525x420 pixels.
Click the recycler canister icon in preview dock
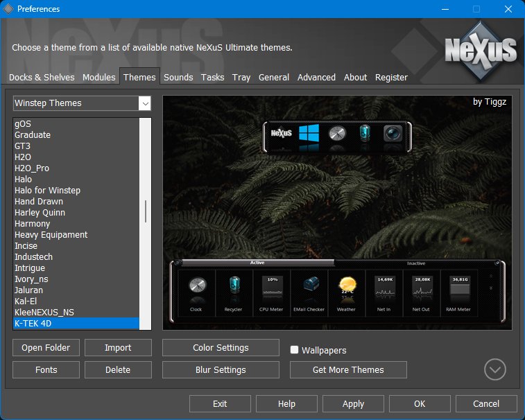point(365,133)
